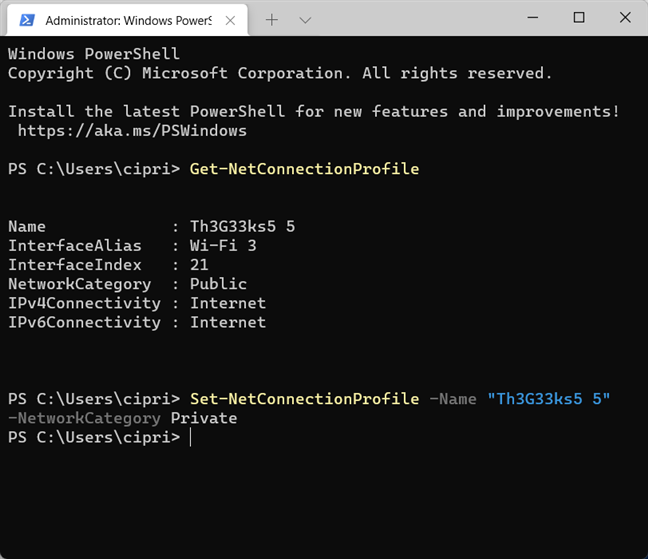Click the -Name parameter text
The height and width of the screenshot is (559, 648).
pyautogui.click(x=453, y=399)
